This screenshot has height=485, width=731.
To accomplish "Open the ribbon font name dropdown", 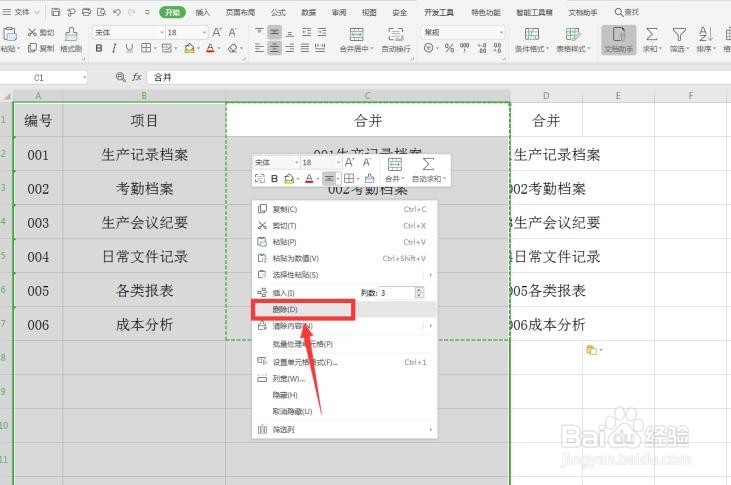I will (x=162, y=32).
